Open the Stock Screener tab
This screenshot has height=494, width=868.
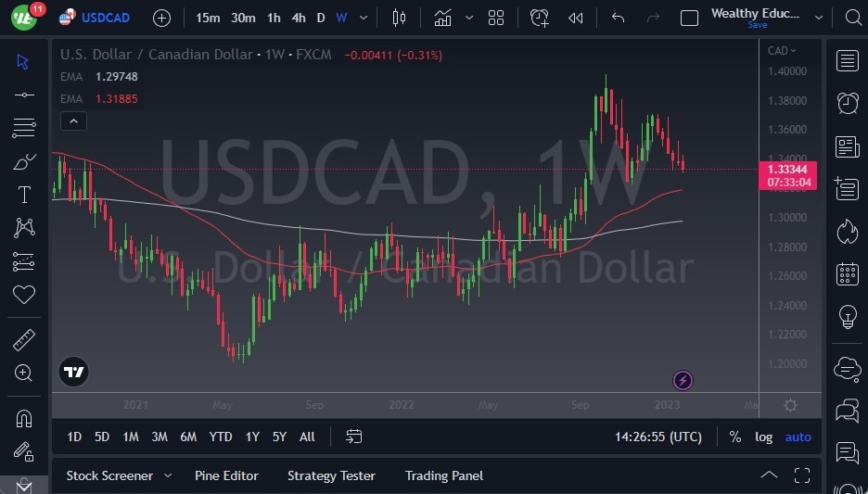coord(109,475)
